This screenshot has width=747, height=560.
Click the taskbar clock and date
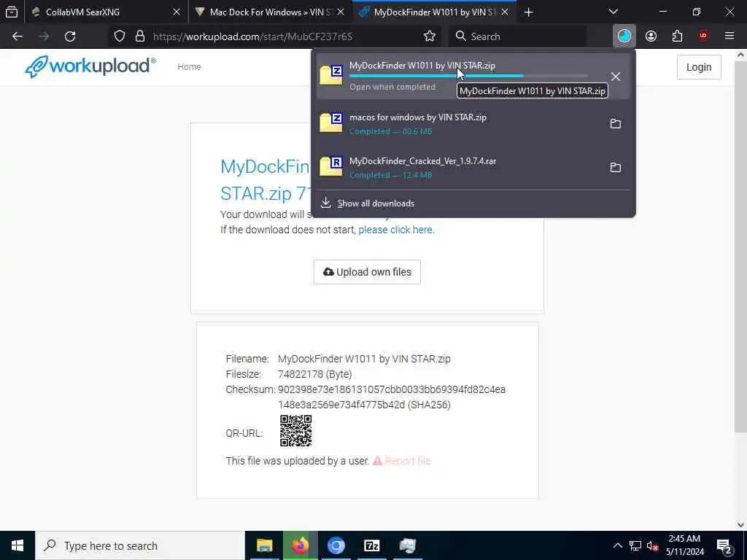click(x=684, y=545)
